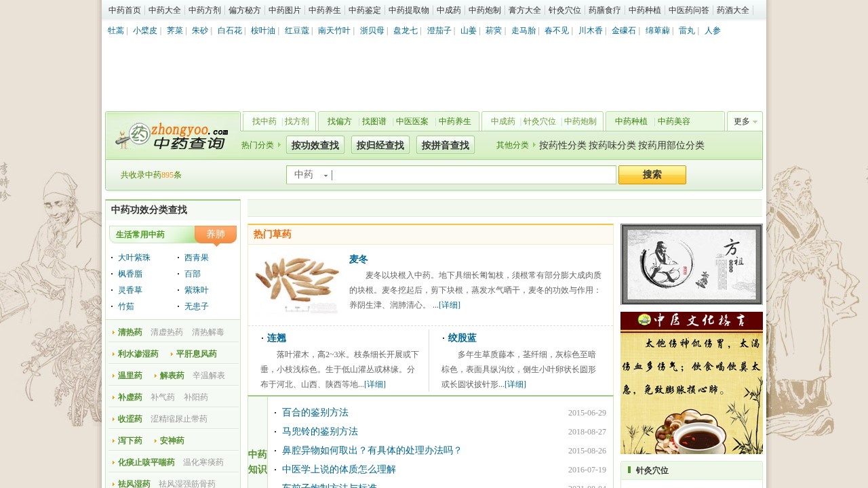The height and width of the screenshot is (488, 868).
Task: Click 灵香草 in common herbs list
Action: (130, 290)
